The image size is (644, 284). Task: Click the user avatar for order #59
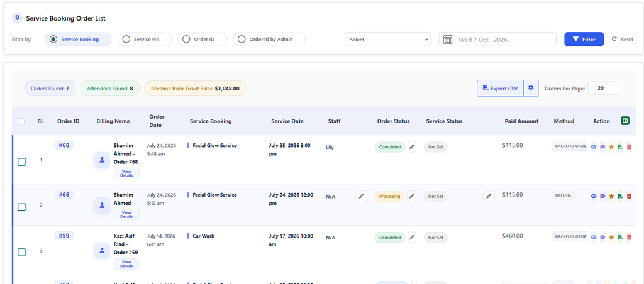[102, 250]
